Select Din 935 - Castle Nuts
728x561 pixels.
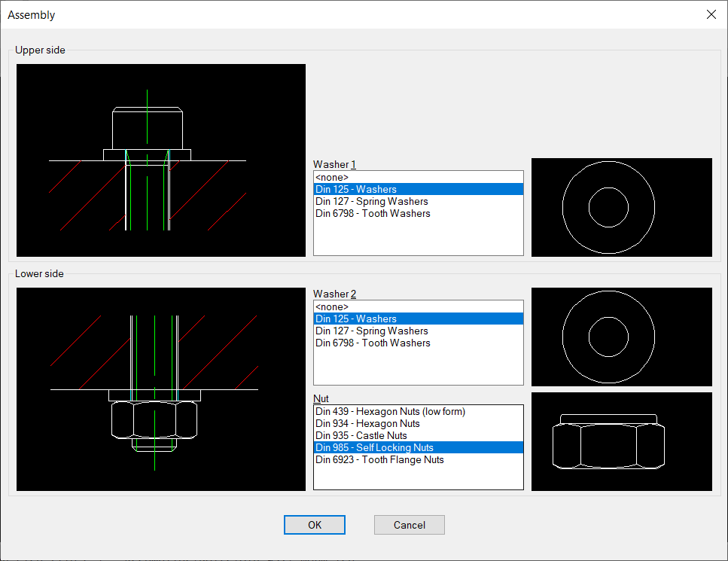pos(419,435)
